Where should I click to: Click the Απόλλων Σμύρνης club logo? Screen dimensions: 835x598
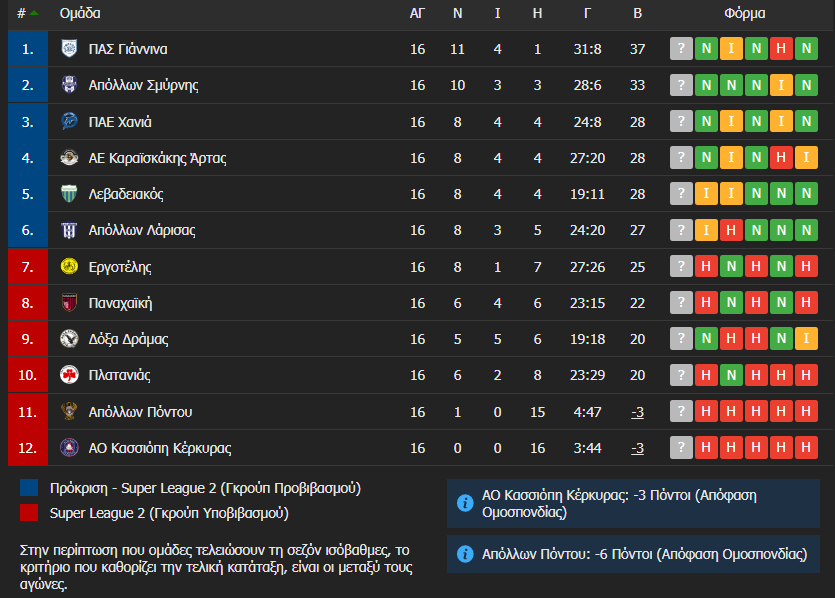[69, 85]
